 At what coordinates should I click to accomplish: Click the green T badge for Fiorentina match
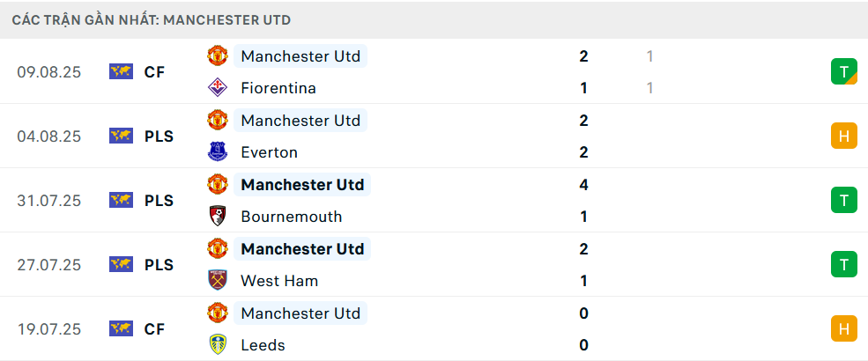click(x=843, y=71)
